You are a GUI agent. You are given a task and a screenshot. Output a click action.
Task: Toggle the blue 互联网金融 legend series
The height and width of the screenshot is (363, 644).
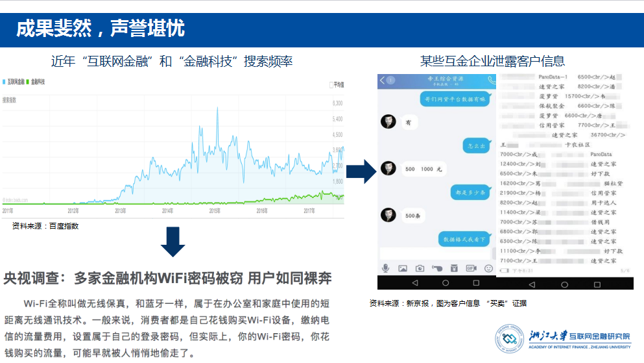pos(15,82)
